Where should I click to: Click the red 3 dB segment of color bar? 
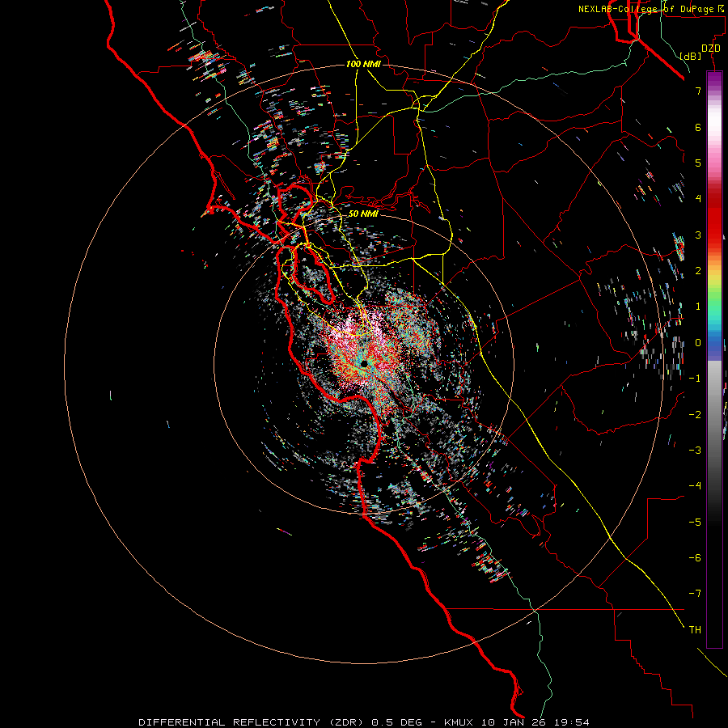click(714, 227)
